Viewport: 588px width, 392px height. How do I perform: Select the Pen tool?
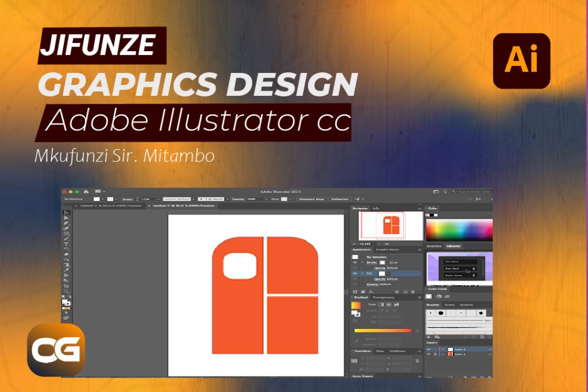click(67, 223)
